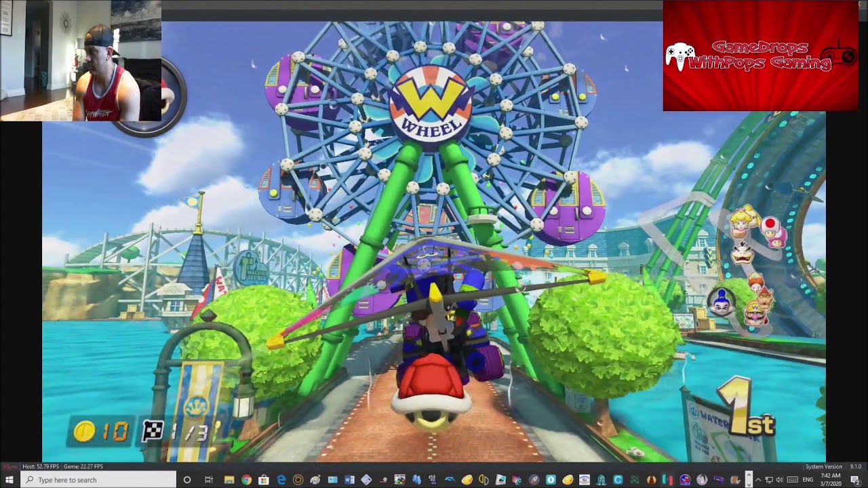Launch File Explorer from the taskbar

229,480
